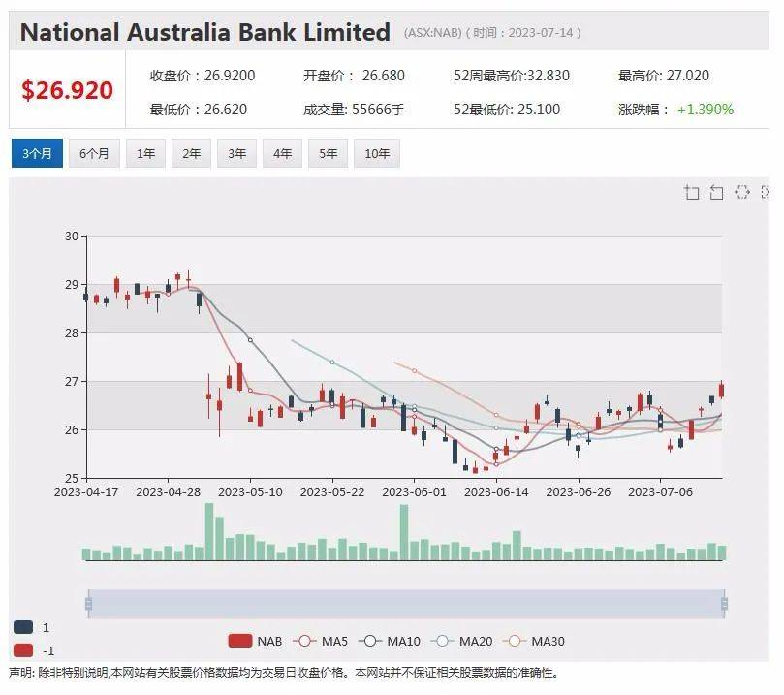Toggle the MA10 legend item

click(386, 641)
